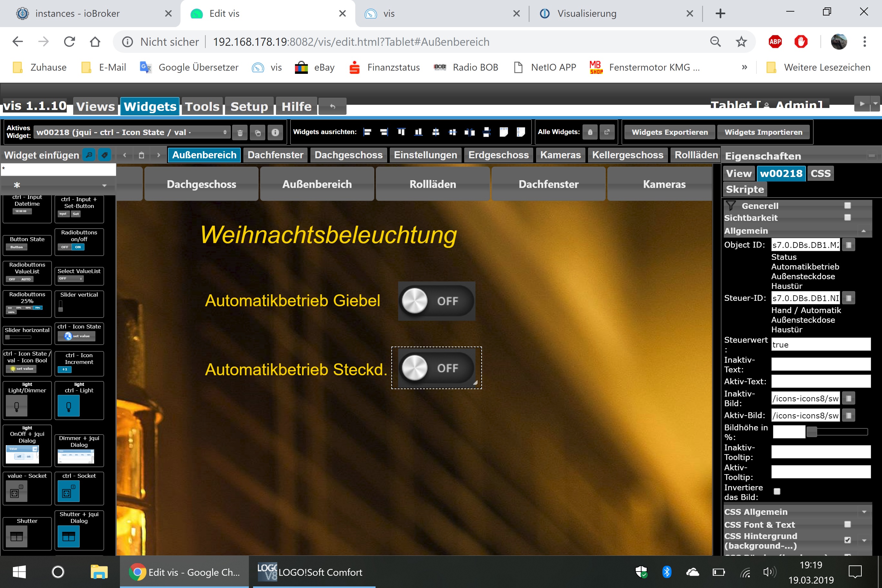
Task: Lock all widgets icon
Action: [x=590, y=132]
